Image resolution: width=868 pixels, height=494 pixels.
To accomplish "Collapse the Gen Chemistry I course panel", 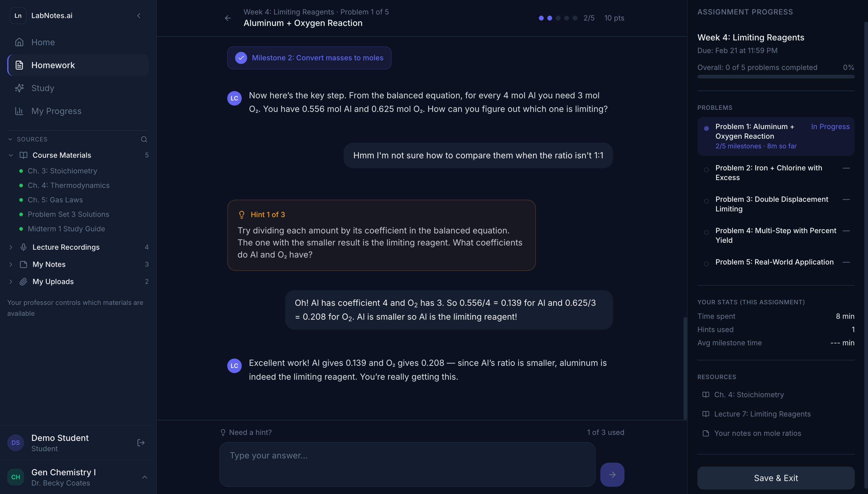I will 145,477.
